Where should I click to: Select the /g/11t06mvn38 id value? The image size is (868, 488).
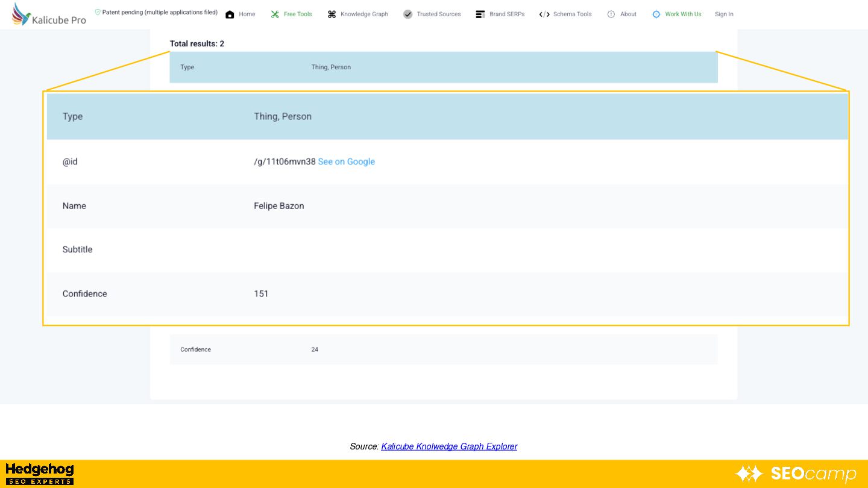(285, 161)
